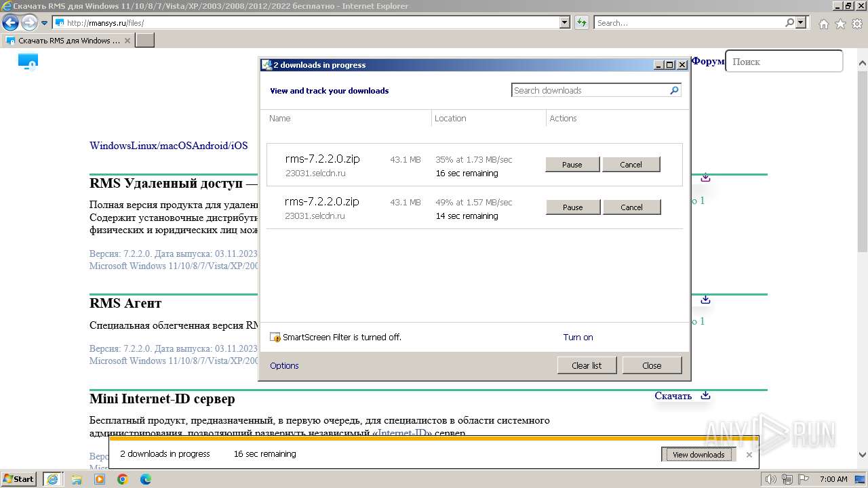Click the SmartScreen Filter shield icon
Viewport: 868px width, 488px height.
tap(275, 337)
